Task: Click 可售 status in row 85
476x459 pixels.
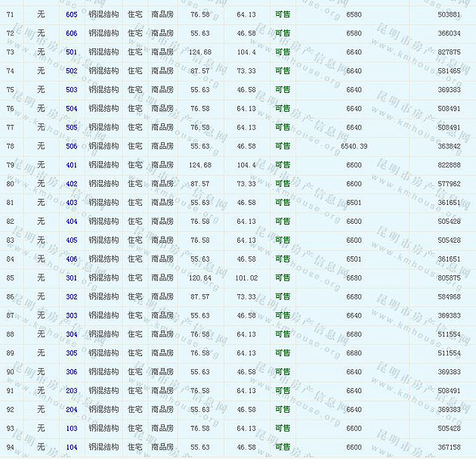Action: pyautogui.click(x=283, y=278)
